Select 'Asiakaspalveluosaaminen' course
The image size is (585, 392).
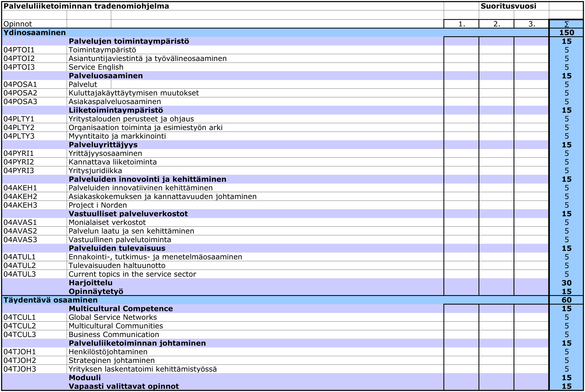[x=115, y=102]
